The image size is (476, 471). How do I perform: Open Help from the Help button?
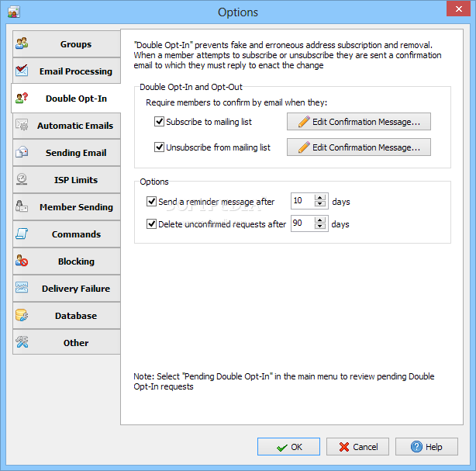[x=426, y=446]
